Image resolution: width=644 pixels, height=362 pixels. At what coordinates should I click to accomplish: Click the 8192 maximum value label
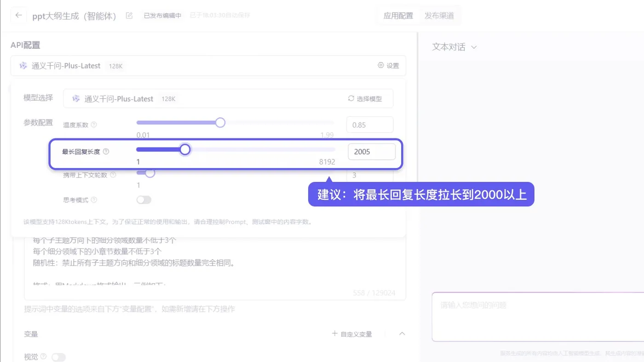tap(327, 162)
